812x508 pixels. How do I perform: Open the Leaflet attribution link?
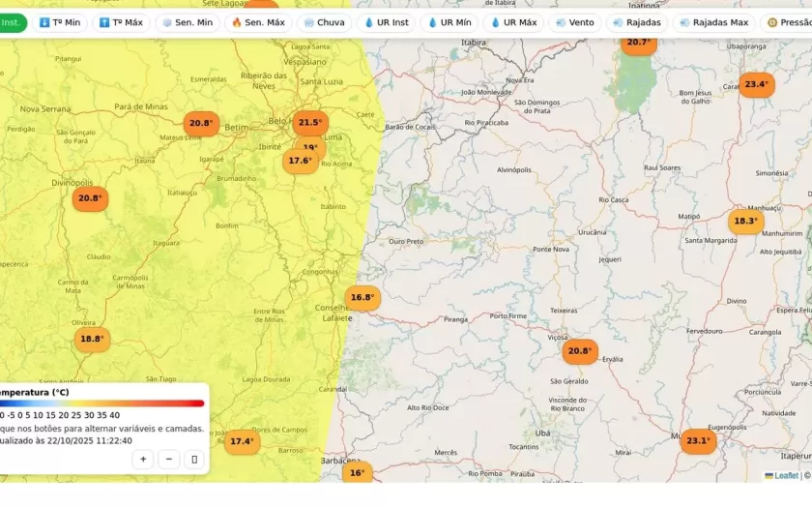tap(786, 476)
